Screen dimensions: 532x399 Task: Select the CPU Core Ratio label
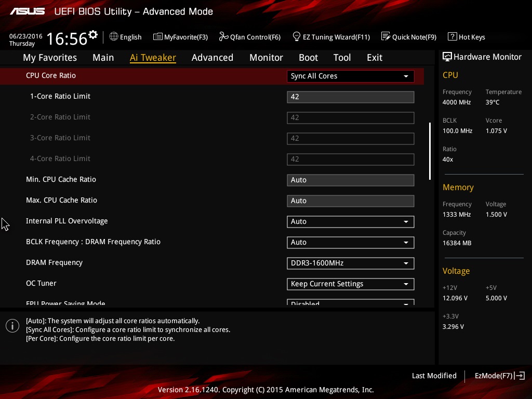point(51,75)
